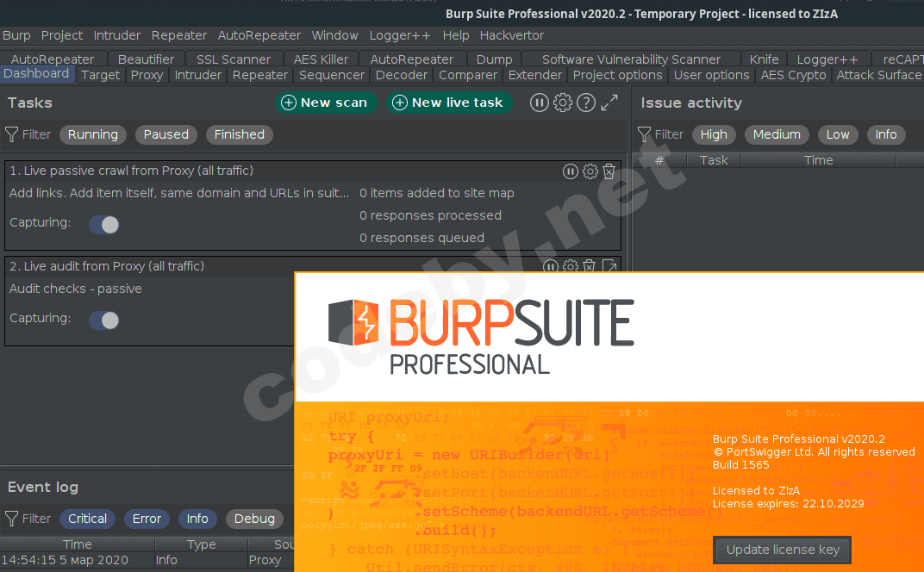The width and height of the screenshot is (924, 572).
Task: Open the Software Vulnerability Scanner tab
Action: click(631, 59)
